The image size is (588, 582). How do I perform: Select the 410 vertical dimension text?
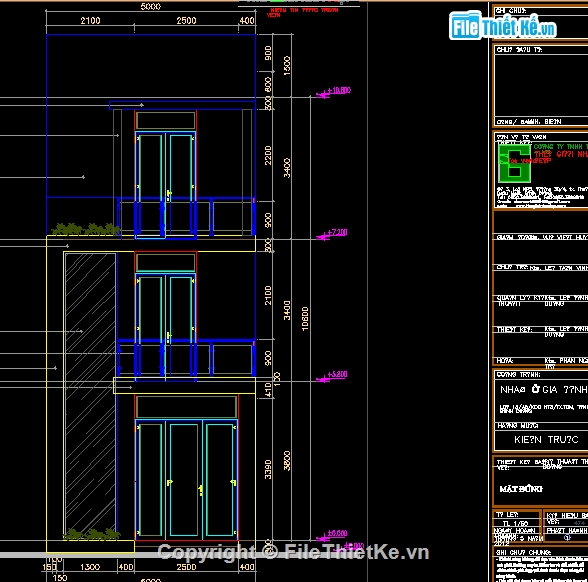[x=268, y=390]
